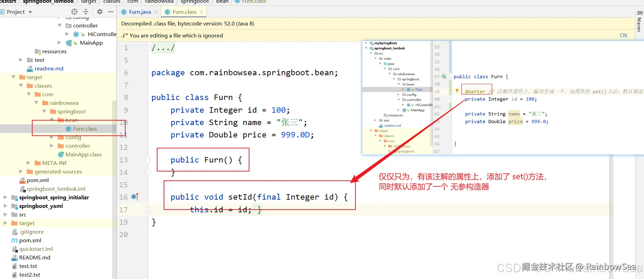Expand the controller folder under target
Image resolution: width=644 pixels, height=279 pixels.
tap(52, 146)
